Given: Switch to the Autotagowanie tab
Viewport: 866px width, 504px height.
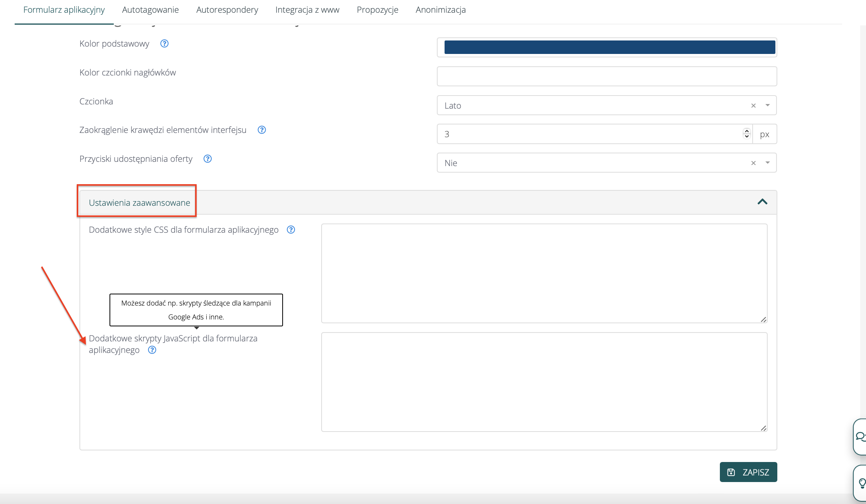Looking at the screenshot, I should coord(150,10).
